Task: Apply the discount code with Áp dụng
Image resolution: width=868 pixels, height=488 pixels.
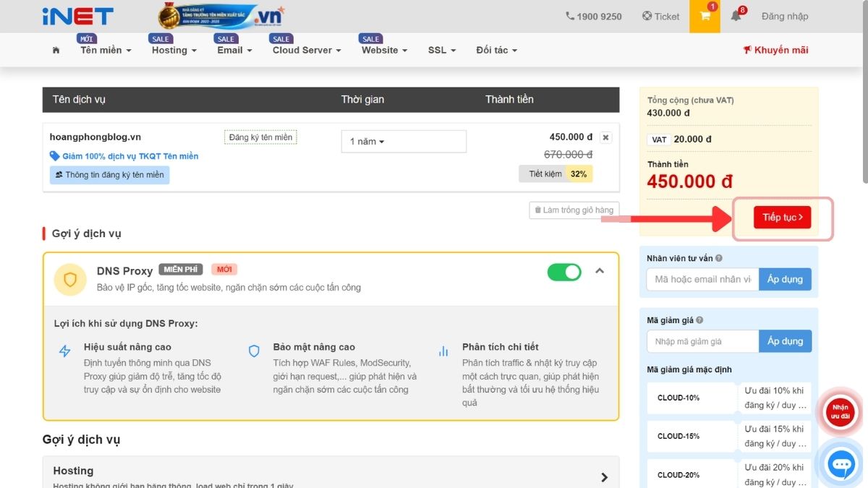Action: point(785,341)
